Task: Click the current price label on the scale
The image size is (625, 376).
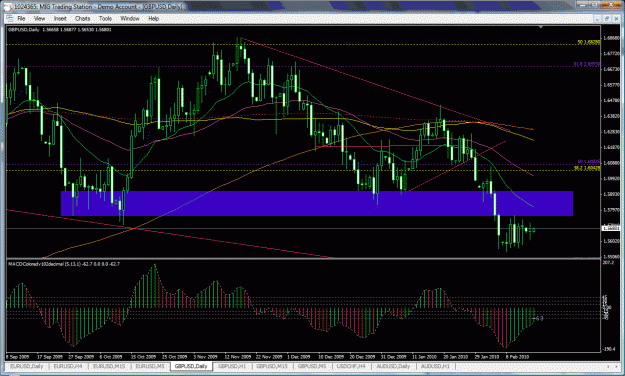Action: 610,228
